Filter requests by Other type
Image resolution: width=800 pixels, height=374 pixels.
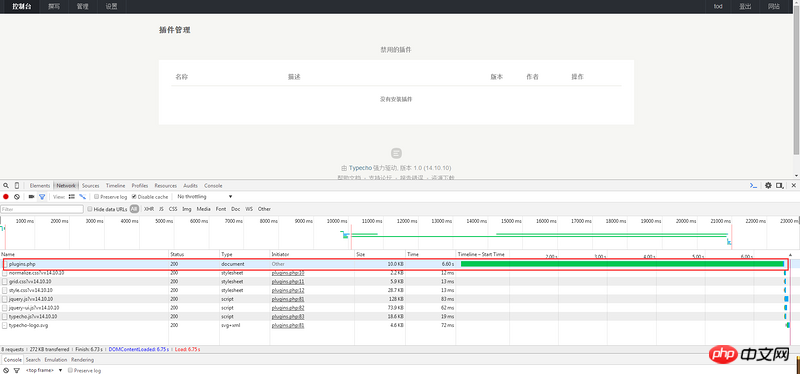click(x=264, y=209)
